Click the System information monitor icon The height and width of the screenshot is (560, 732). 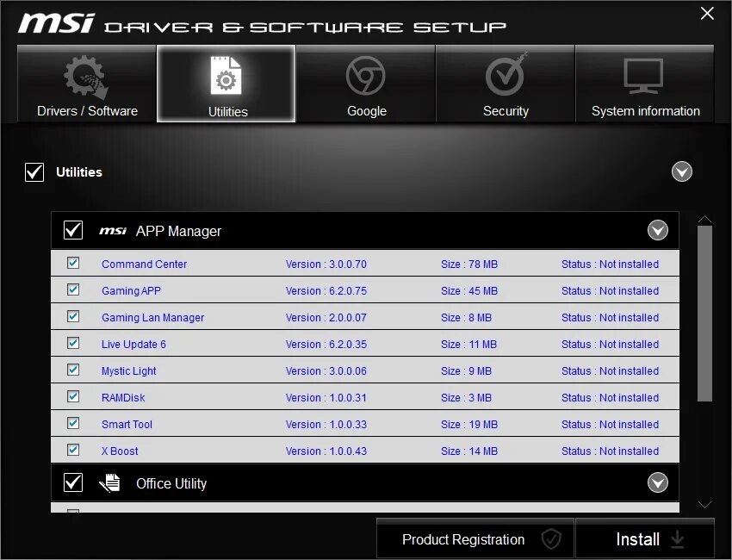pos(643,76)
